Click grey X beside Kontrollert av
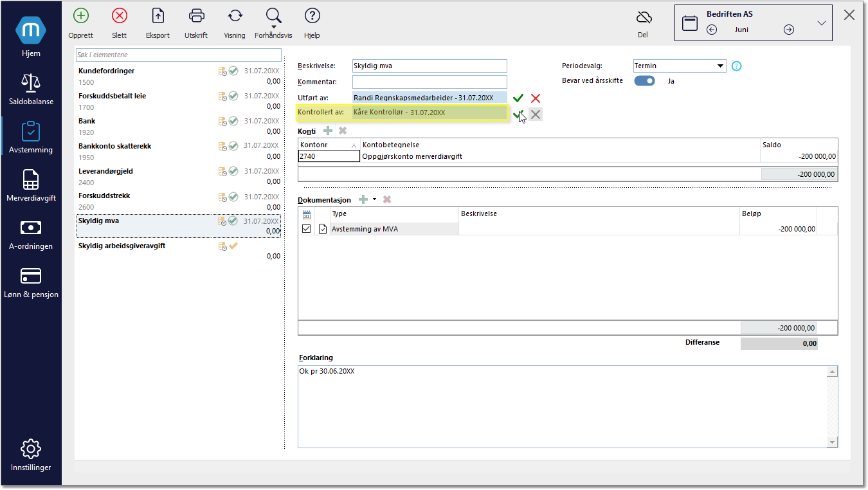Image resolution: width=868 pixels, height=490 pixels. (536, 114)
